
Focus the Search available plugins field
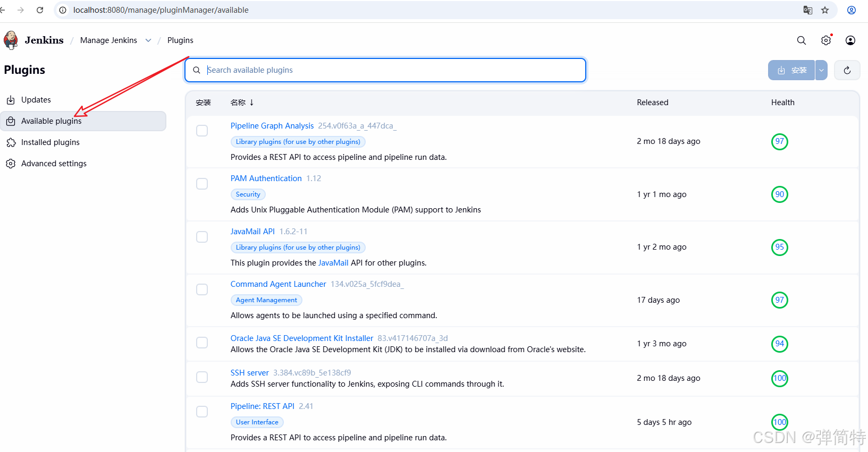(385, 70)
